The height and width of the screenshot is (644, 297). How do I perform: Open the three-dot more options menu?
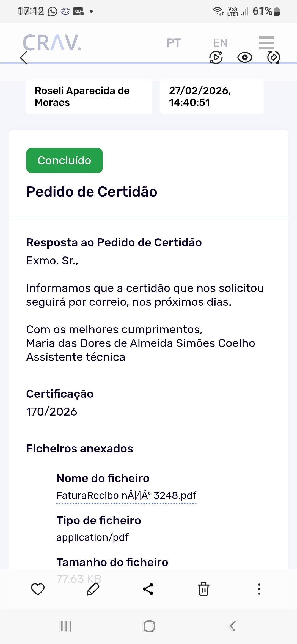pyautogui.click(x=259, y=589)
